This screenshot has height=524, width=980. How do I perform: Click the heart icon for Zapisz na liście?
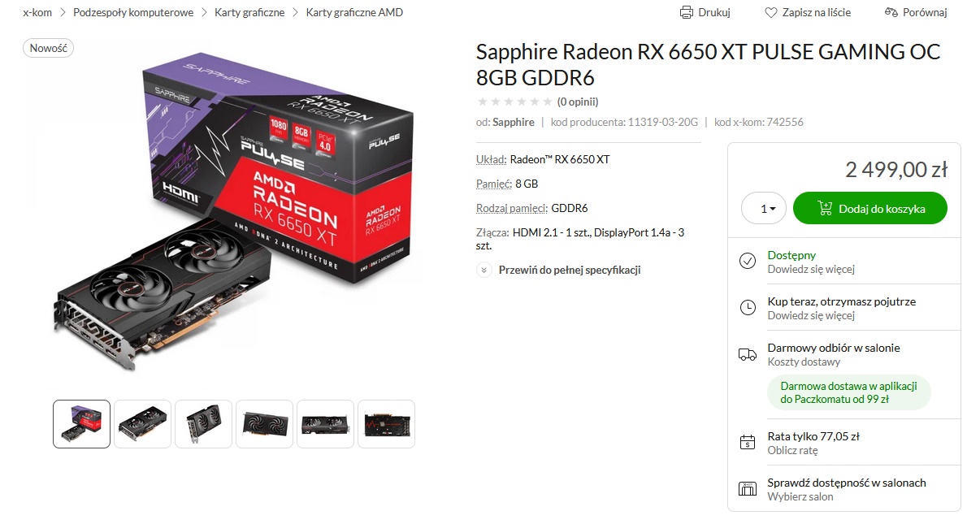[771, 12]
